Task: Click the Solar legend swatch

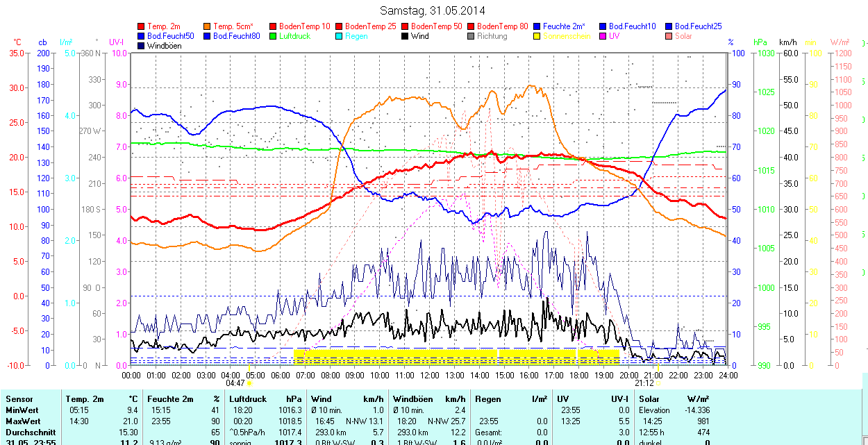Action: pyautogui.click(x=669, y=36)
